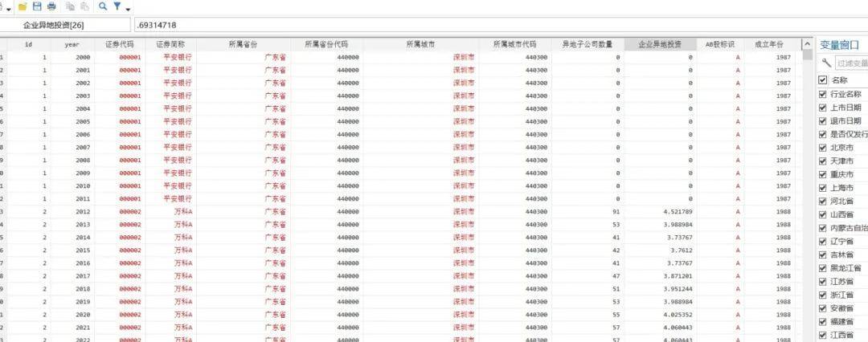868x342 pixels.
Task: Uncheck the 上市日期 variable checkbox
Action: point(823,108)
